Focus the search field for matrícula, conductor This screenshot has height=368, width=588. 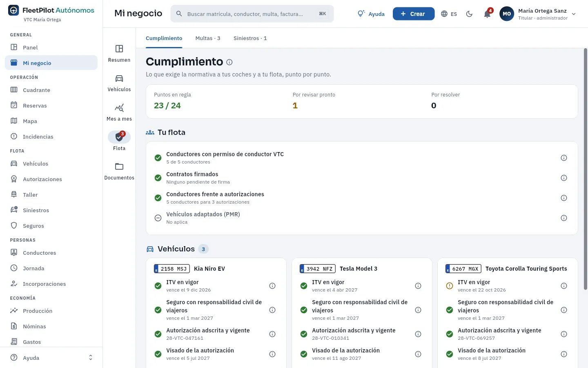coord(252,14)
